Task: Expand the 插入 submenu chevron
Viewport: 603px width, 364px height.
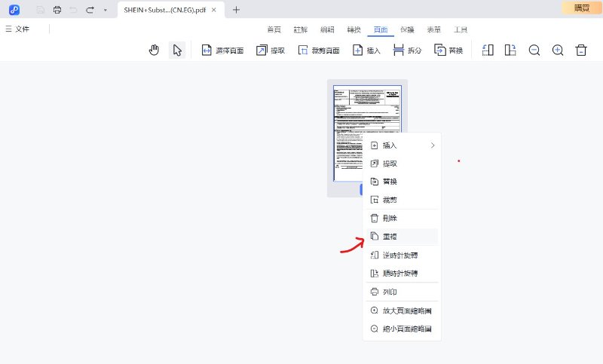Action: coord(433,145)
